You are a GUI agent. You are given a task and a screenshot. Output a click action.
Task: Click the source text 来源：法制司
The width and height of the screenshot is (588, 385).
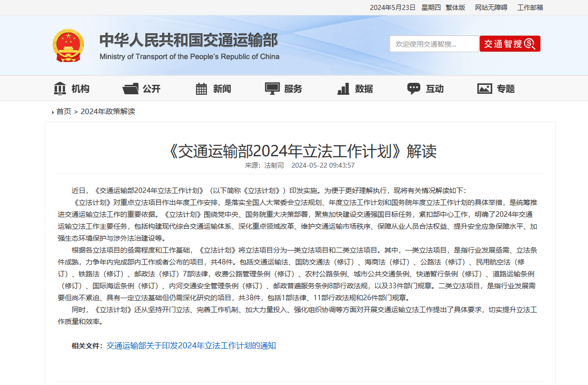point(264,165)
